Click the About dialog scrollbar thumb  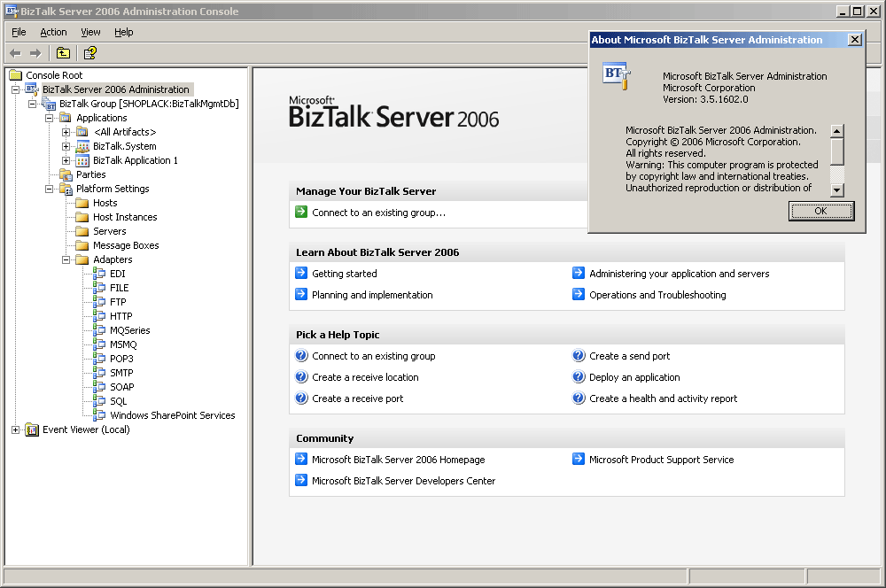[837, 151]
